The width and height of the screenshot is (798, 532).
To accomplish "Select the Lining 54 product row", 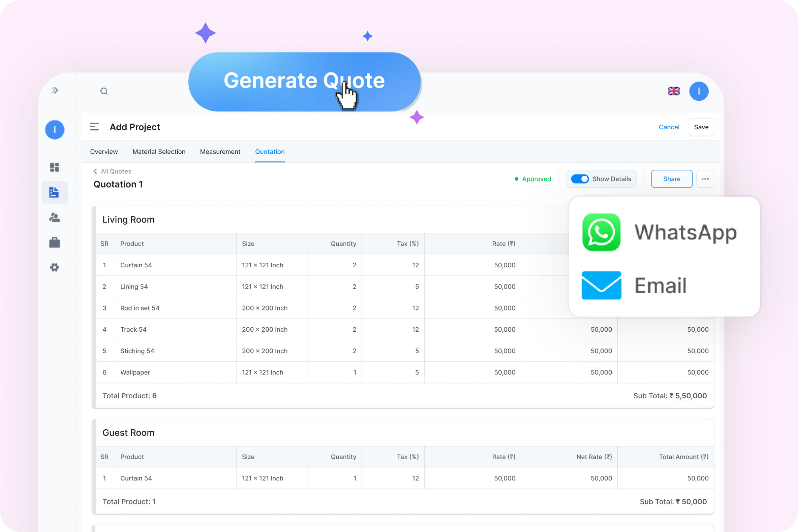I will (x=405, y=287).
